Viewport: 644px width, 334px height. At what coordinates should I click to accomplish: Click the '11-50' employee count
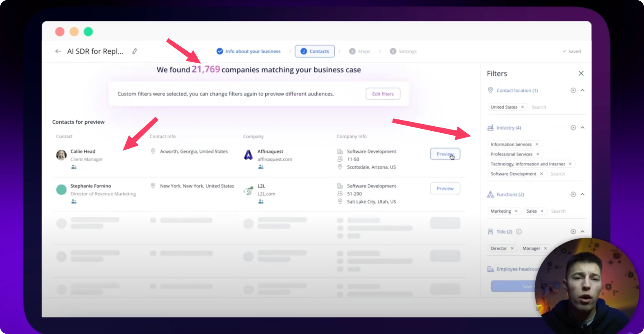point(353,159)
